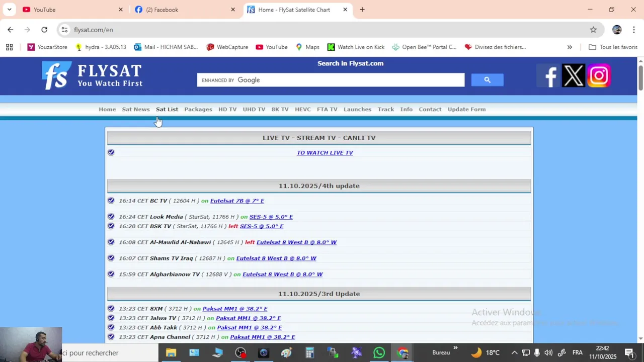Open the Track menu item

click(386, 109)
